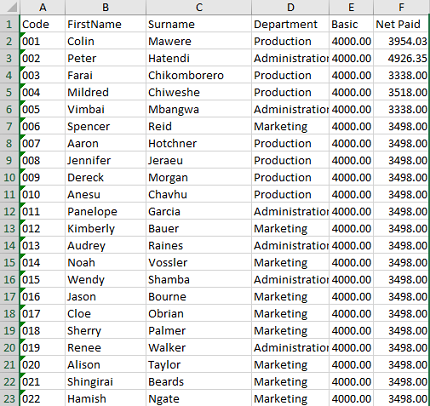Click the 'FirstName' header cell
This screenshot has height=406, width=430.
tap(106, 24)
